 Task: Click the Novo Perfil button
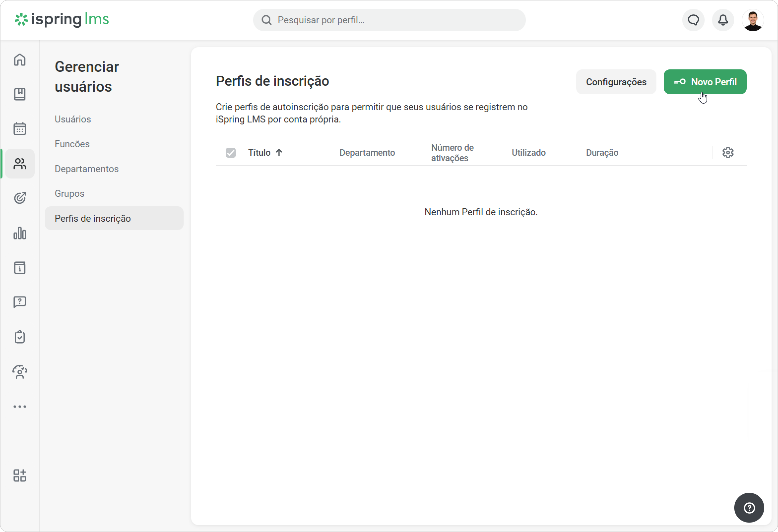(x=705, y=82)
